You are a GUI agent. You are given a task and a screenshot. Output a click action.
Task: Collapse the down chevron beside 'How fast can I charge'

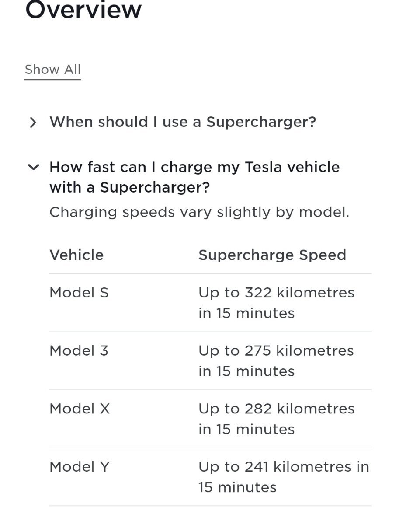[x=33, y=167]
